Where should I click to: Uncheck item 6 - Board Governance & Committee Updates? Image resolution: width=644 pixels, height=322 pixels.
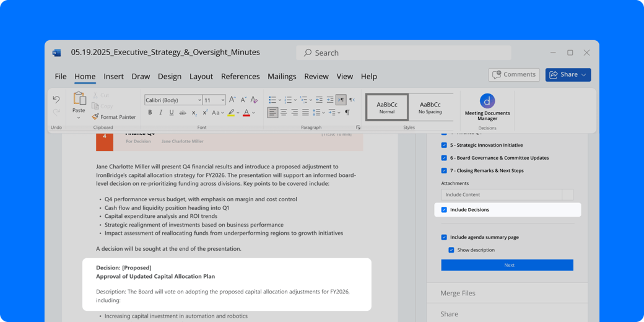(x=444, y=158)
